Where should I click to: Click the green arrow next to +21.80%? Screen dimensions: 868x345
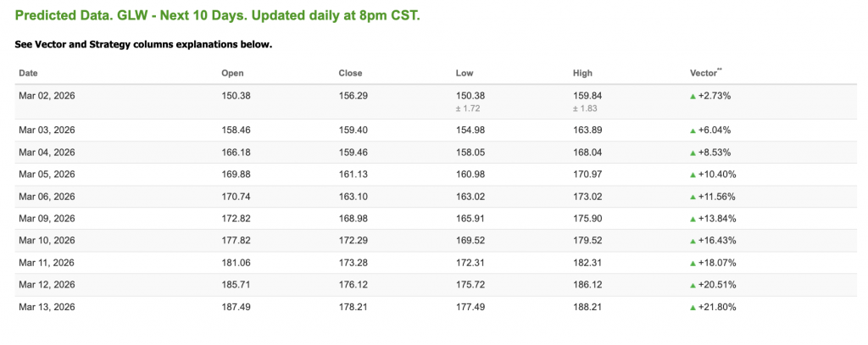point(693,307)
